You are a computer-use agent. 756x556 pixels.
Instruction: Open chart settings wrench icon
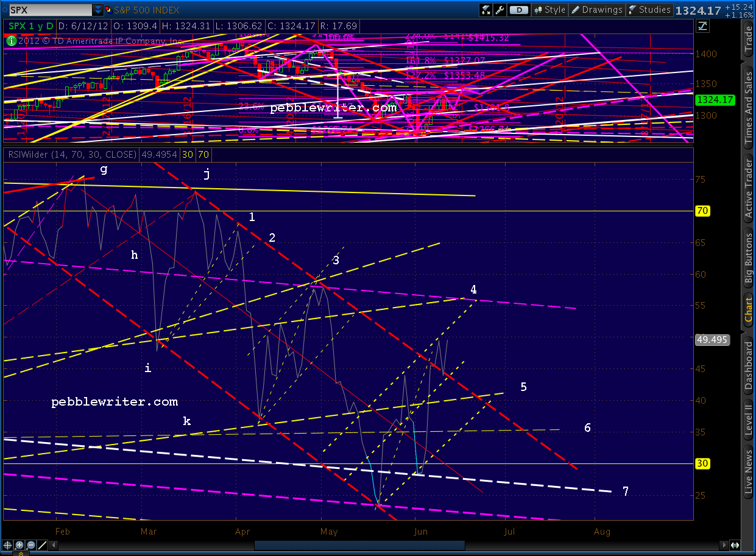pyautogui.click(x=500, y=10)
